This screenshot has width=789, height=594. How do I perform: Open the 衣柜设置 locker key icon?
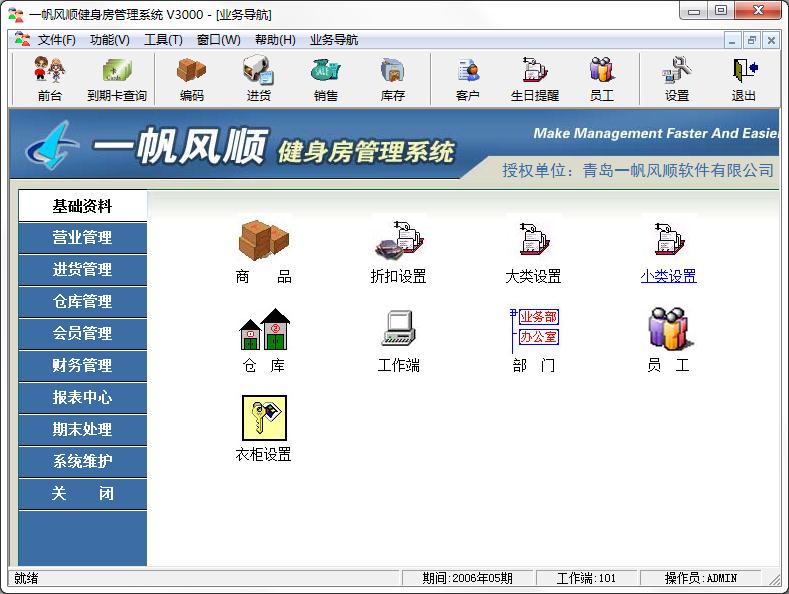(264, 418)
